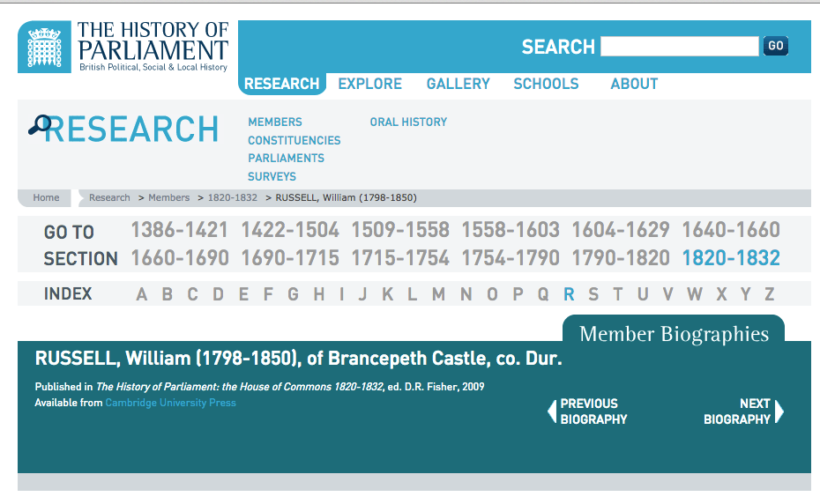Click the Previous Biography left arrow
820x504 pixels.
pyautogui.click(x=553, y=411)
